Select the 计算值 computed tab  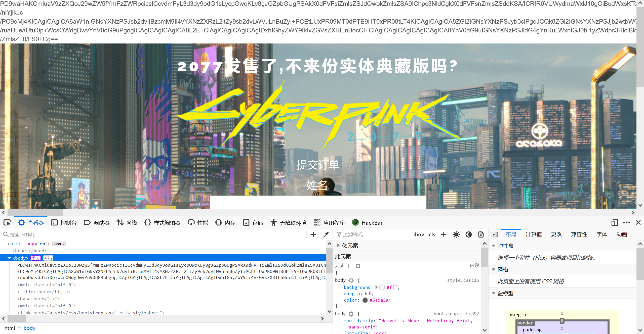tap(534, 234)
